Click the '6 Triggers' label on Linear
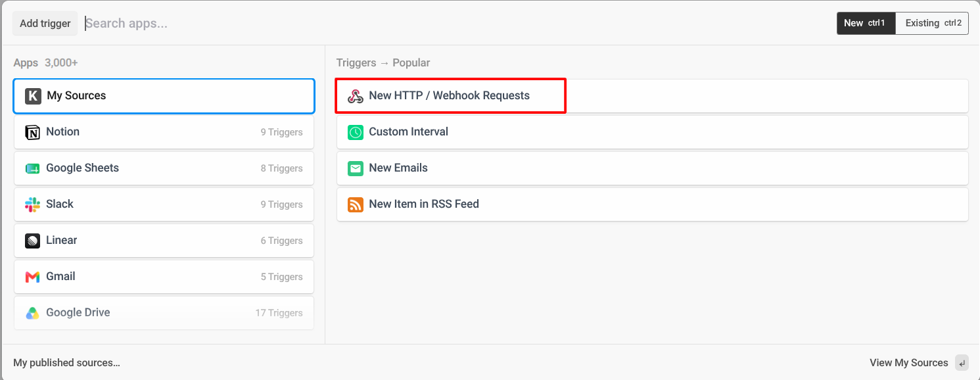The image size is (980, 380). pyautogui.click(x=281, y=241)
